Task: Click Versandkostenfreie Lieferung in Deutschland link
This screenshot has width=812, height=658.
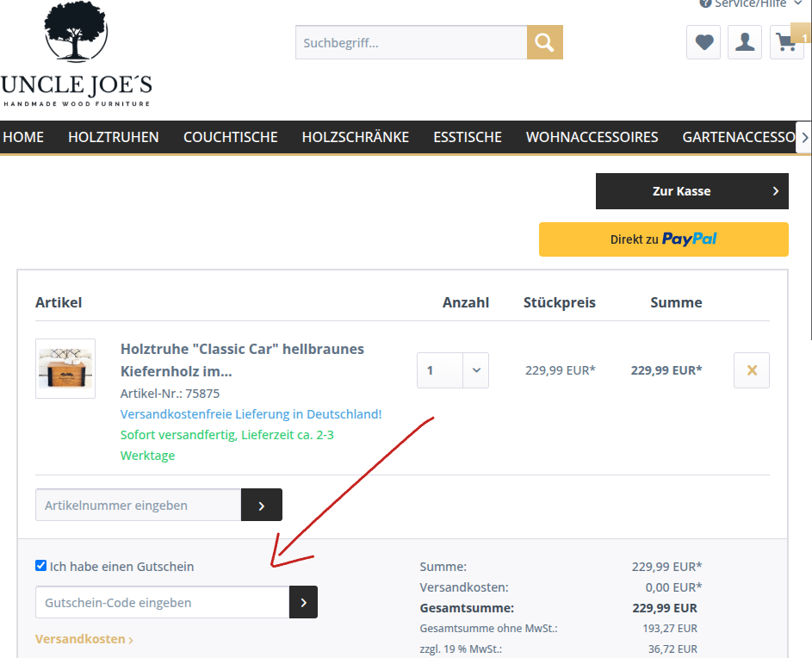Action: tap(251, 414)
